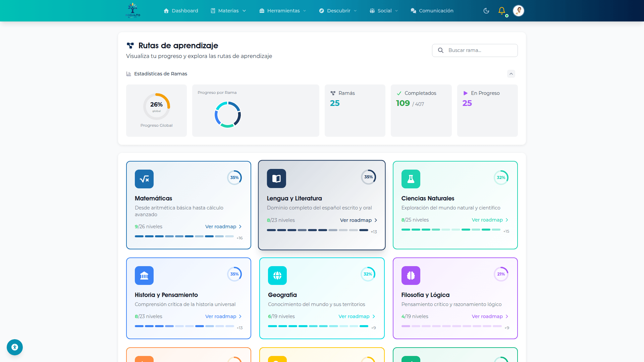Image resolution: width=644 pixels, height=362 pixels.
Task: Click the 26% Progreso Global gauge
Action: point(156,107)
